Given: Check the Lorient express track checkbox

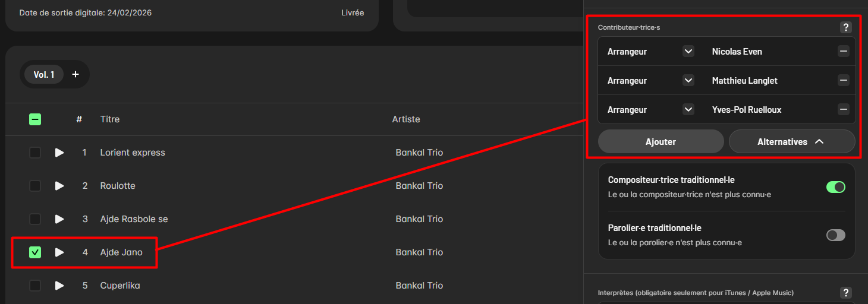Looking at the screenshot, I should point(35,153).
